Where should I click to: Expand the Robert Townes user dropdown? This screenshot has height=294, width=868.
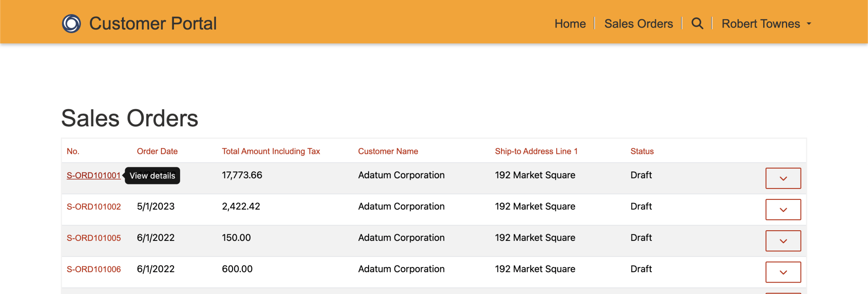pyautogui.click(x=766, y=24)
